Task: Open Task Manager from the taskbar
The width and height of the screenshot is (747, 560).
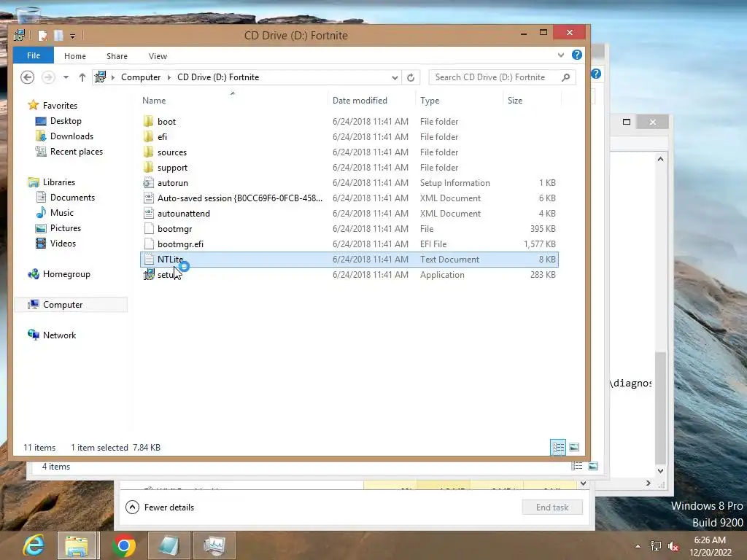Action: pyautogui.click(x=214, y=545)
